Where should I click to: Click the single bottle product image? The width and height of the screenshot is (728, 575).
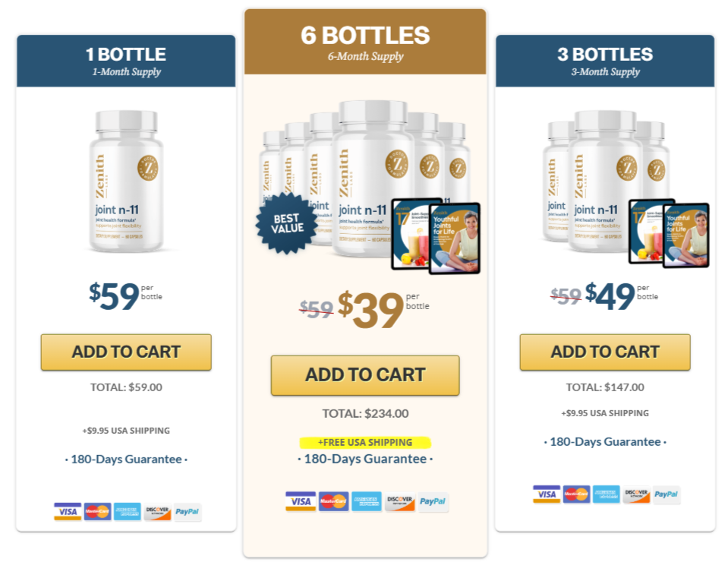(x=126, y=181)
